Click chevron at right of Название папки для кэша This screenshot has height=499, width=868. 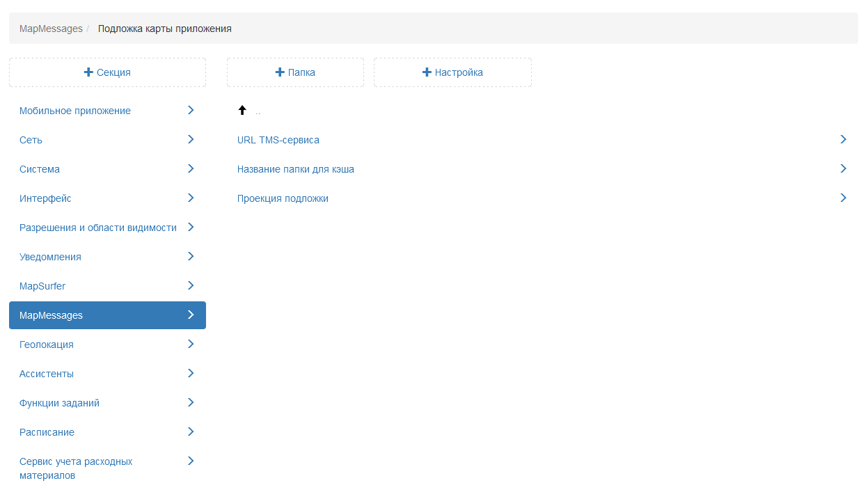click(x=843, y=168)
